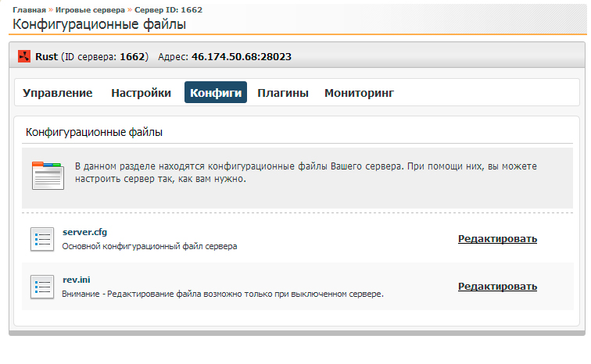This screenshot has height=364, width=591.
Task: Click the server.cfg file icon
Action: (x=41, y=239)
